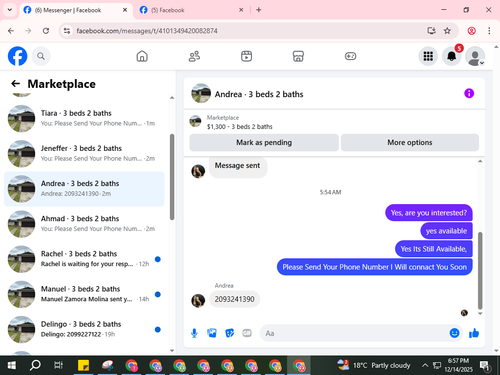Open the weather widget 18°C Partly cloudy

click(374, 365)
